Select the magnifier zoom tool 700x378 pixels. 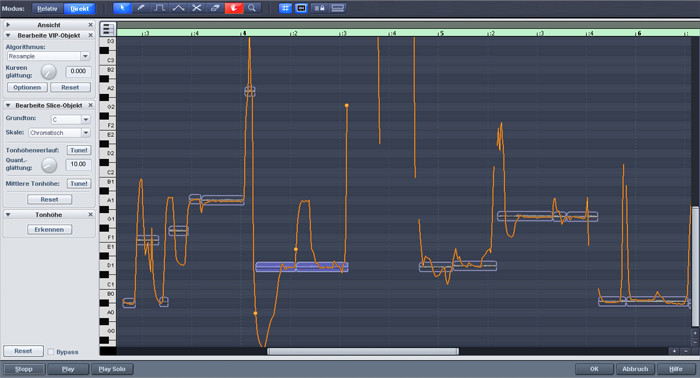[252, 8]
